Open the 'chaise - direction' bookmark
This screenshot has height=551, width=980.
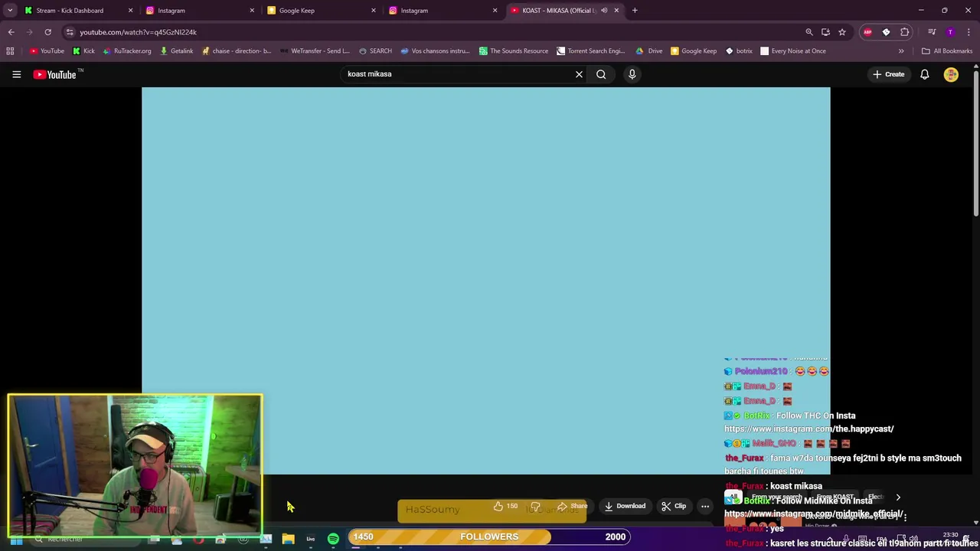click(x=237, y=51)
